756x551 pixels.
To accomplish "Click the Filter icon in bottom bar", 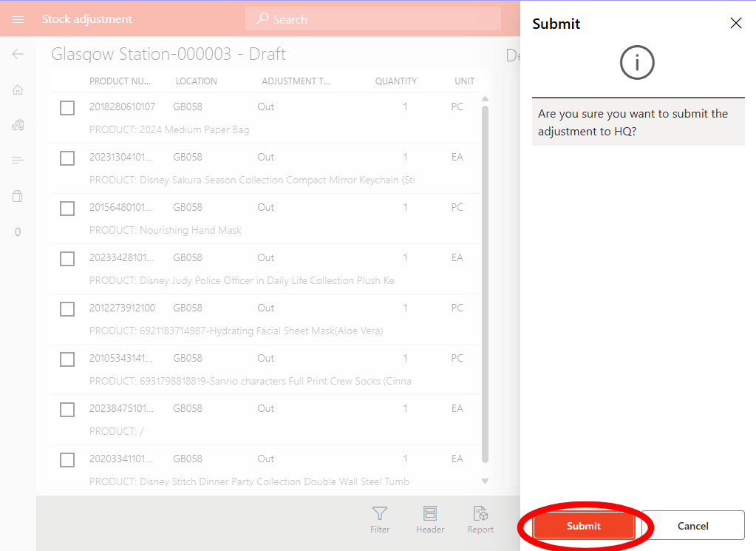I will coord(380,519).
